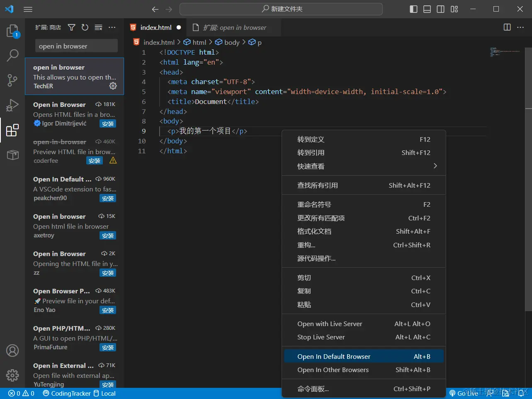This screenshot has width=532, height=399.
Task: Select Stop Live Server menu entry
Action: pyautogui.click(x=364, y=337)
